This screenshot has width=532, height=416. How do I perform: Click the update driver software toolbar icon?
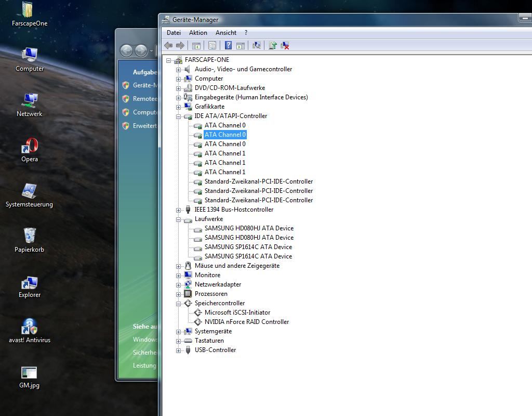point(272,45)
